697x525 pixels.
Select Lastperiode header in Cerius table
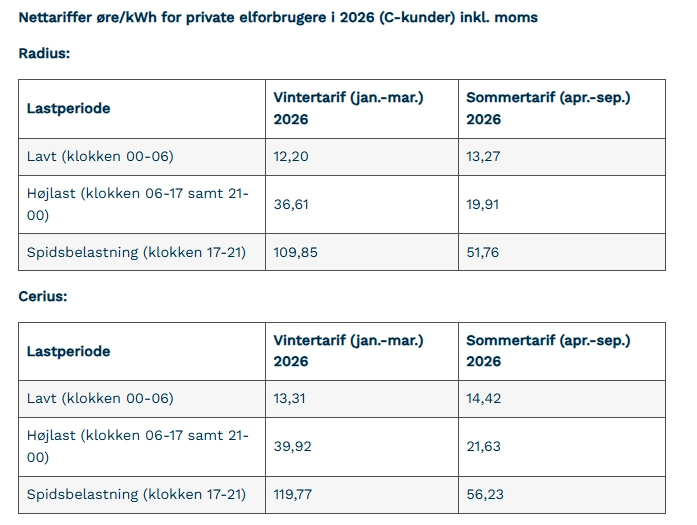[x=68, y=351]
